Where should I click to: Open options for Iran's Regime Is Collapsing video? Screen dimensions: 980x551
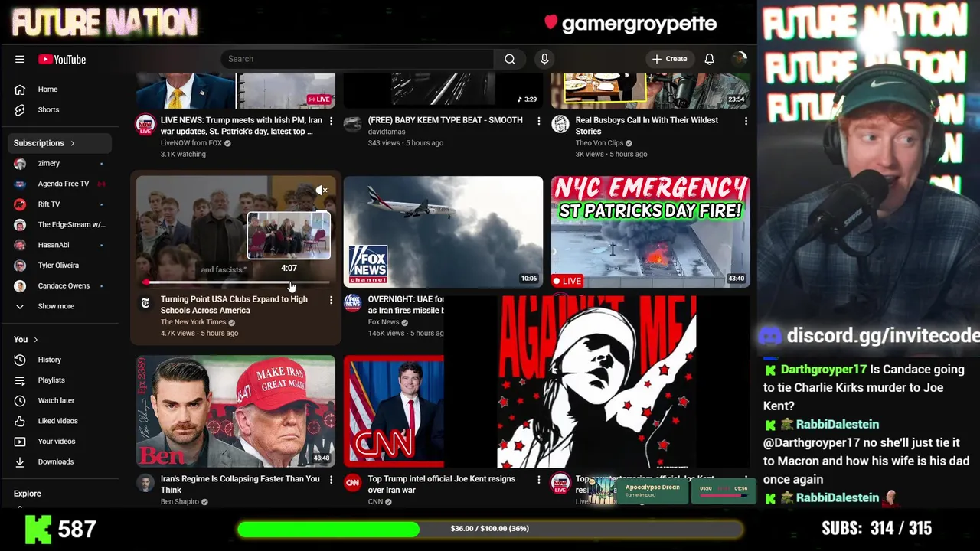331,480
